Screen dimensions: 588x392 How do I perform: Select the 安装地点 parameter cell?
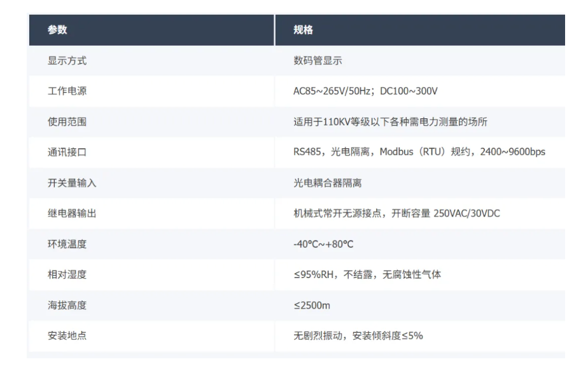coord(67,336)
